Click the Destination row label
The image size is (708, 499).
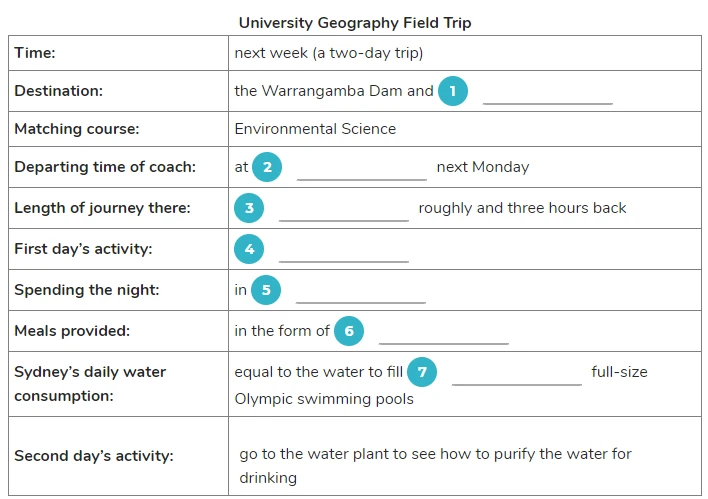[x=59, y=91]
